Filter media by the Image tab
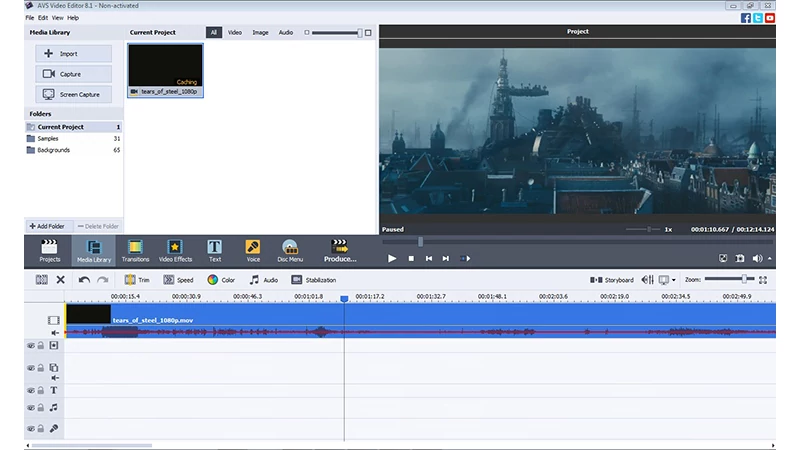Screen dimensions: 800x450 click(260, 32)
